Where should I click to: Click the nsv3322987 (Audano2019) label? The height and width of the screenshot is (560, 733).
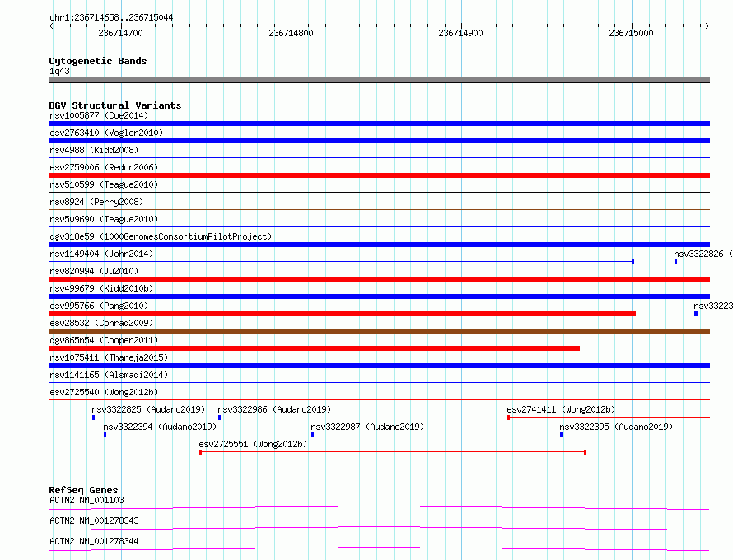pyautogui.click(x=367, y=427)
